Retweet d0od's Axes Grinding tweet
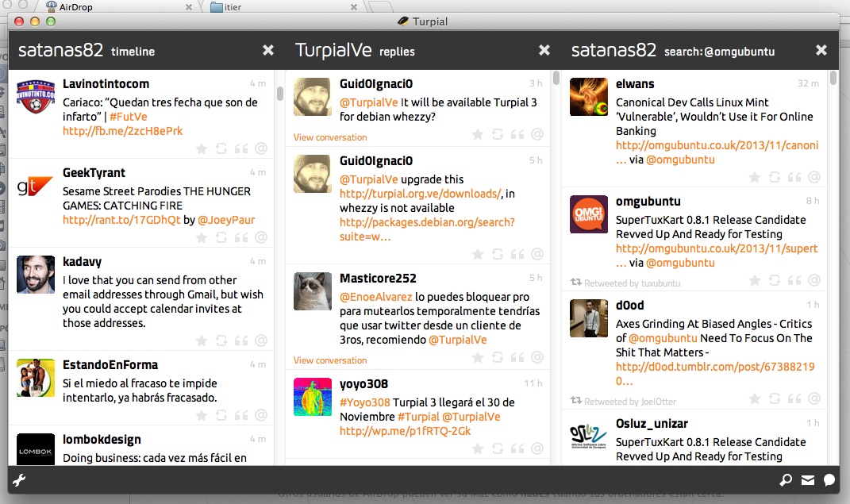Viewport: 850px width, 504px height. point(775,398)
